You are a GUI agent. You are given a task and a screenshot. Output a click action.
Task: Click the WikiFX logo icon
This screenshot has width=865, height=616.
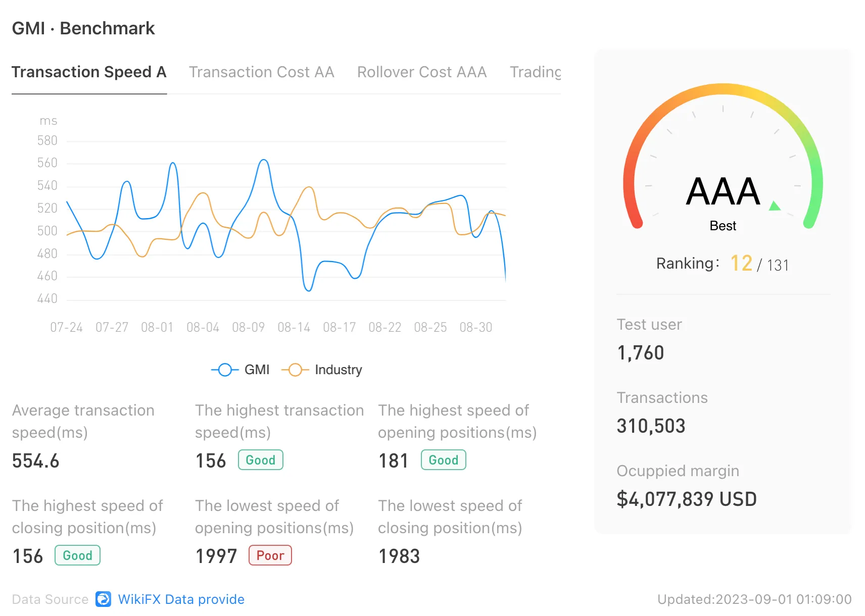[x=104, y=599]
